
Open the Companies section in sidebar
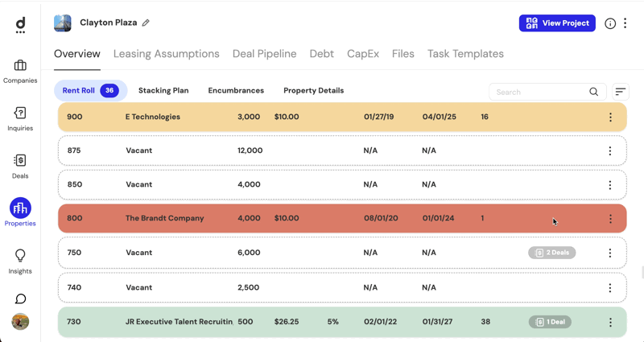tap(20, 72)
